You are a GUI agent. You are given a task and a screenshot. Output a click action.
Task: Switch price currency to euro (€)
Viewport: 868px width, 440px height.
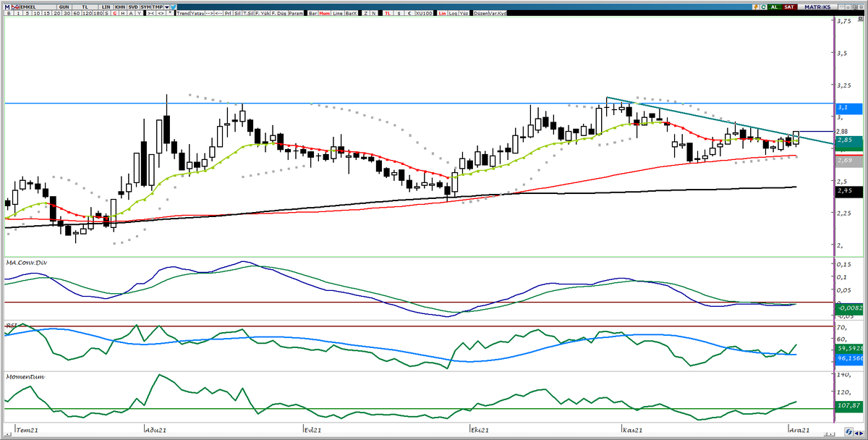coord(409,14)
